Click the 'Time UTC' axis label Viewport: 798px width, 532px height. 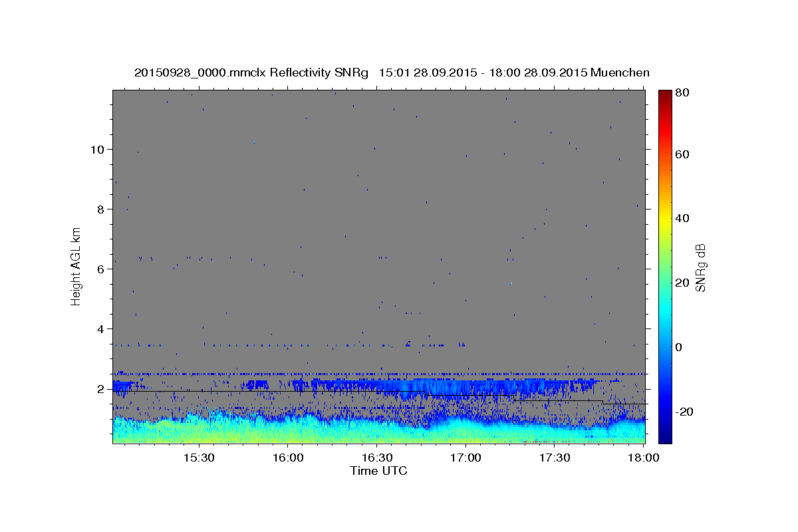[x=378, y=471]
